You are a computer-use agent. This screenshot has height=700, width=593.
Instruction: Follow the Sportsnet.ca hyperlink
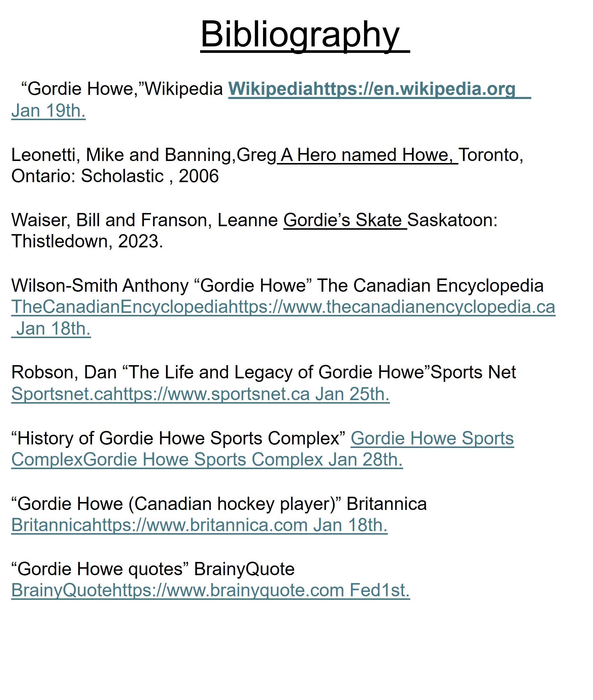(200, 394)
